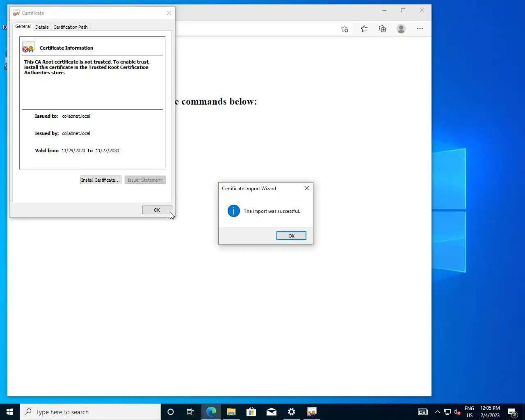The height and width of the screenshot is (420, 525).
Task: Open the Windows Start menu
Action: point(10,412)
